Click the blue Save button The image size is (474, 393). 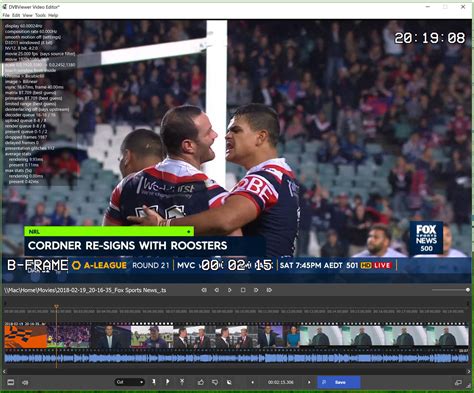339,382
